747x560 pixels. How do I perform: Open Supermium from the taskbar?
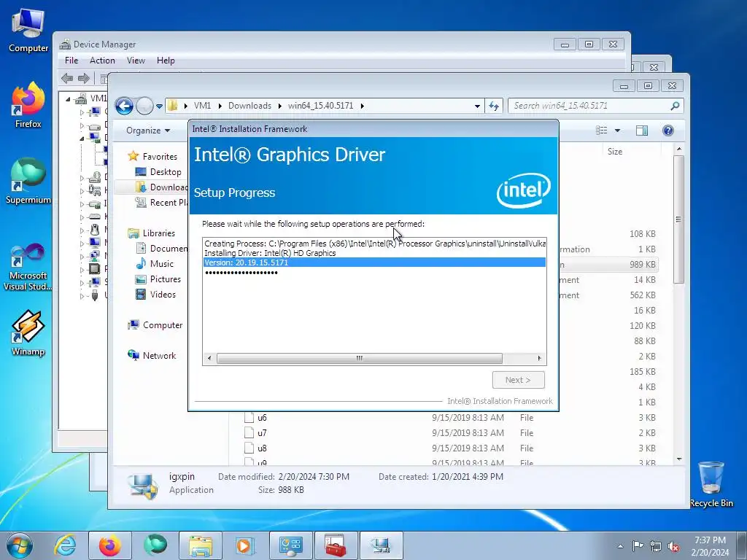click(x=155, y=545)
